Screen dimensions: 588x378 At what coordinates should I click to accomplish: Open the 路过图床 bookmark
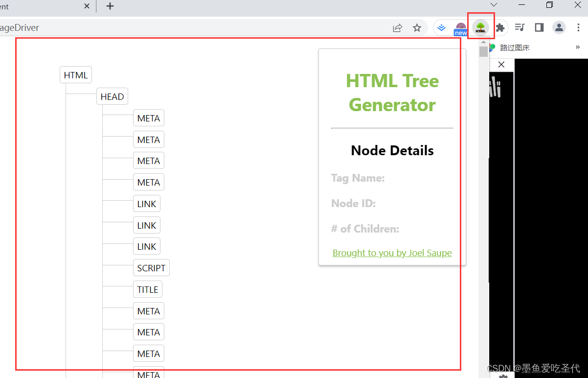coord(509,47)
